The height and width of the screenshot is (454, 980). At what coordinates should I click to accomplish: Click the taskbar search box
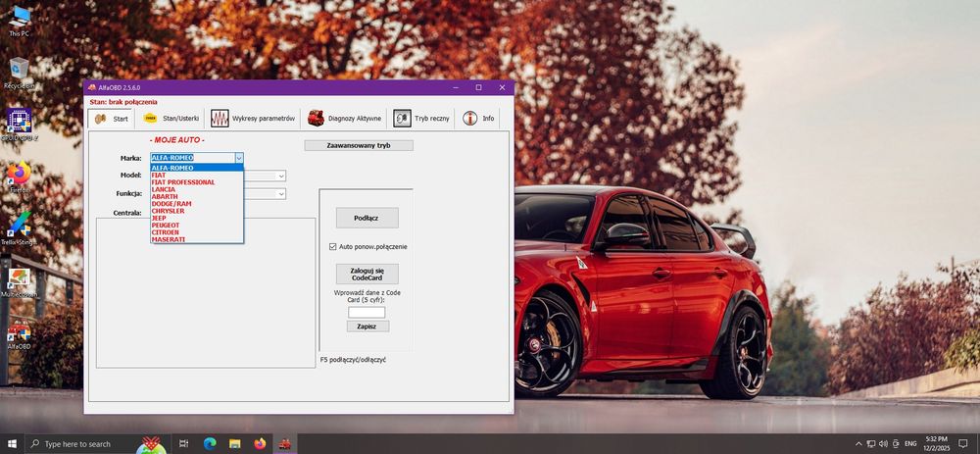click(x=97, y=444)
